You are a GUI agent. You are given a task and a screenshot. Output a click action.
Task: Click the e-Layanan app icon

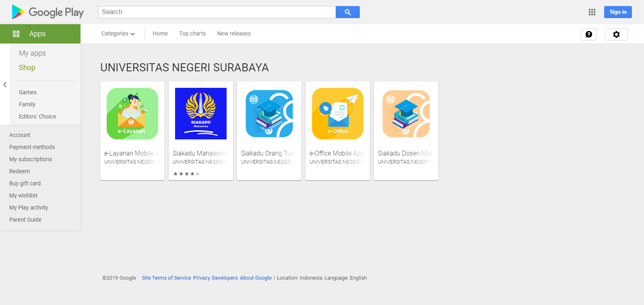132,114
